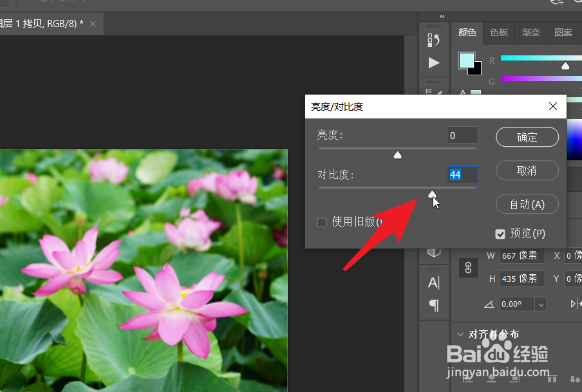
Task: Click the G color slider bar
Action: 541,79
